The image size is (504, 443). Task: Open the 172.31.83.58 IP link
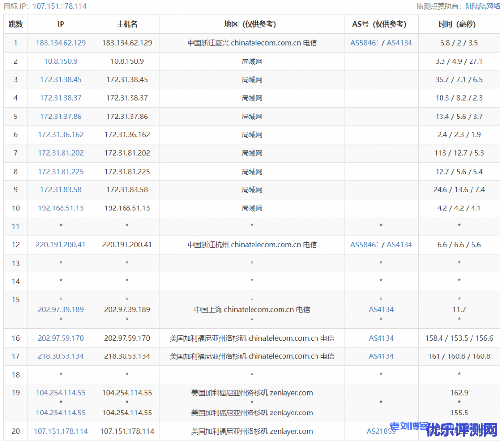[x=61, y=189]
